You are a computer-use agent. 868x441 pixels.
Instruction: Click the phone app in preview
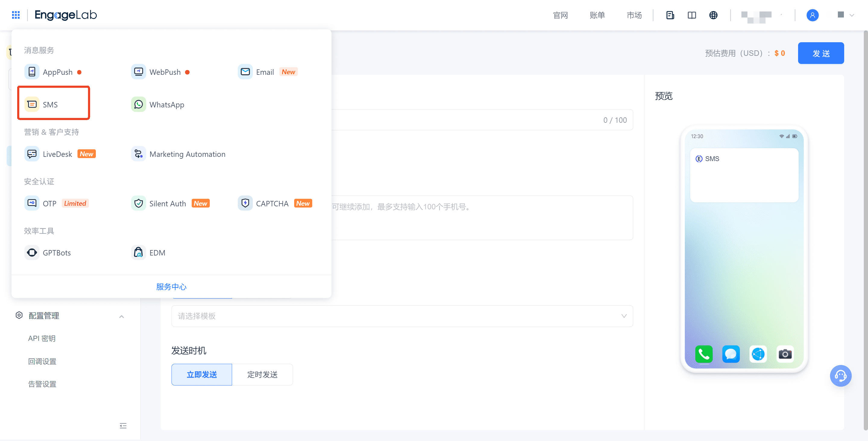pyautogui.click(x=703, y=354)
